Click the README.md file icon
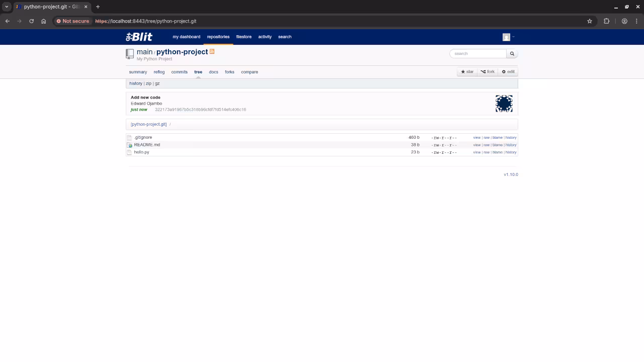The width and height of the screenshot is (644, 362). click(x=130, y=145)
